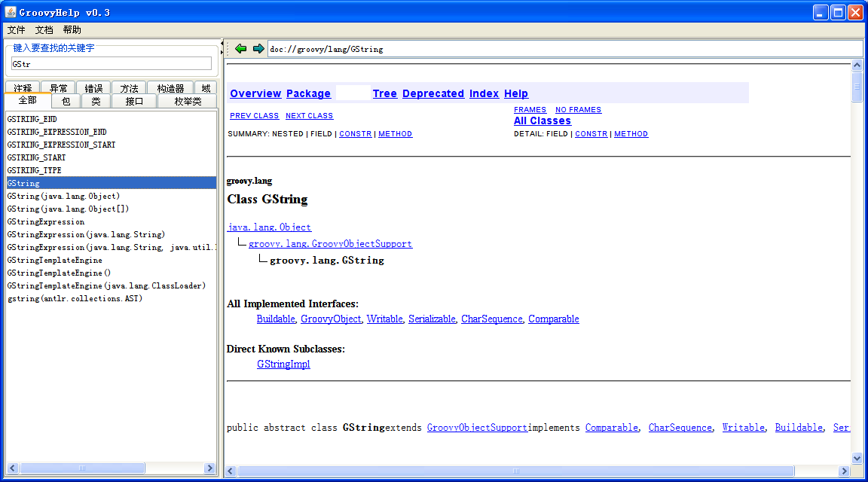Focus the keyword search field containing GStr

point(112,64)
